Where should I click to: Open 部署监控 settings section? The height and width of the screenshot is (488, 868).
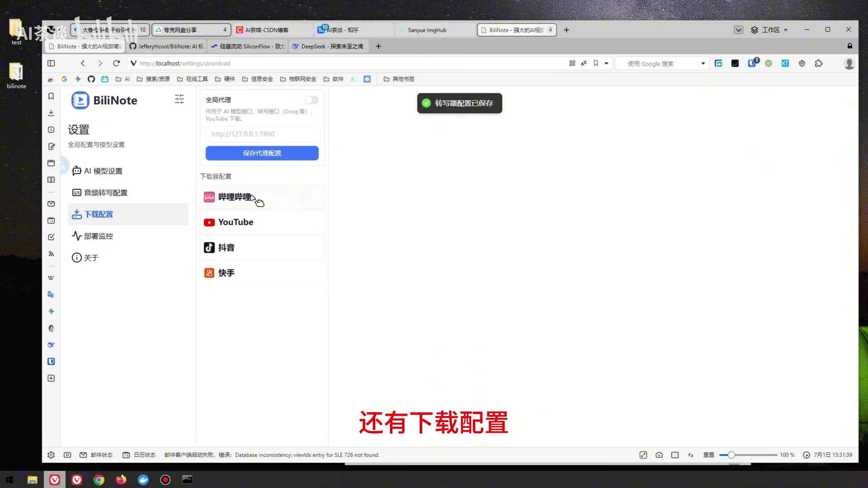(128, 236)
